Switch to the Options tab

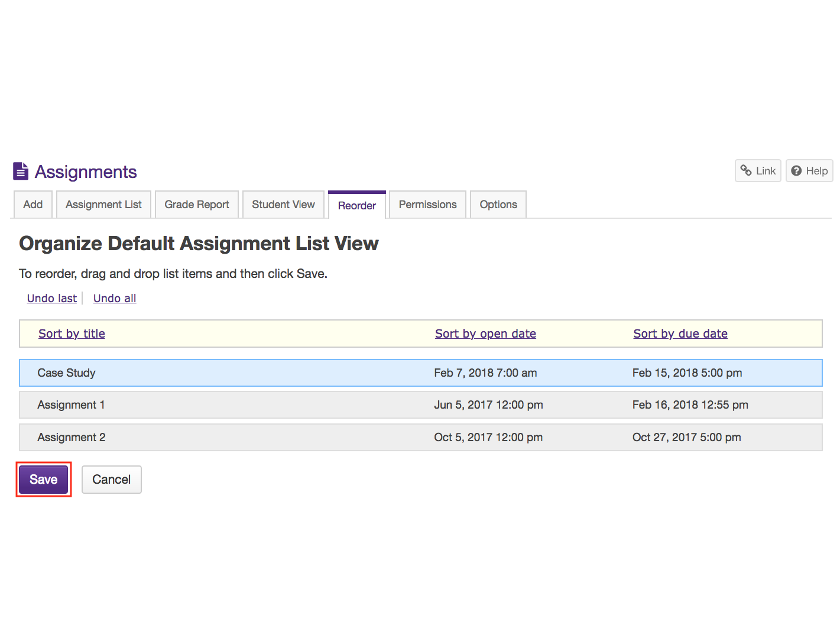[x=498, y=204]
